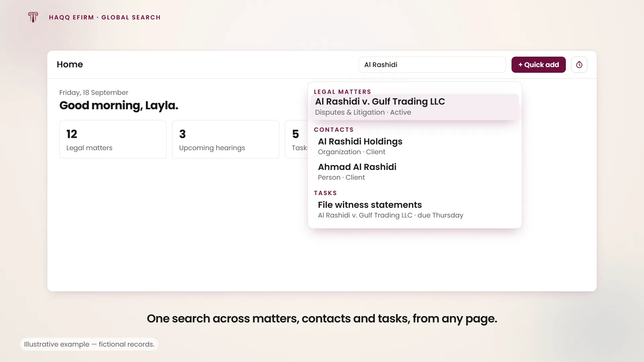Click the CONTACTS section heading

tap(334, 130)
